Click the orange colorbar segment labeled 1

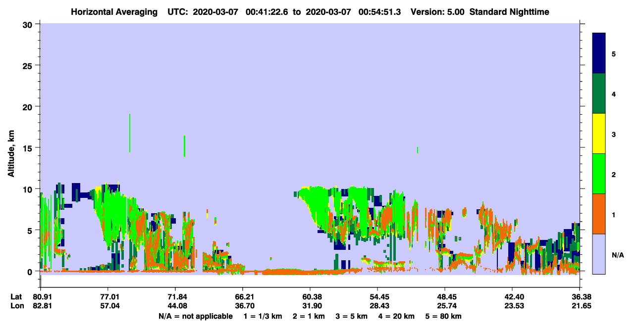pos(599,214)
